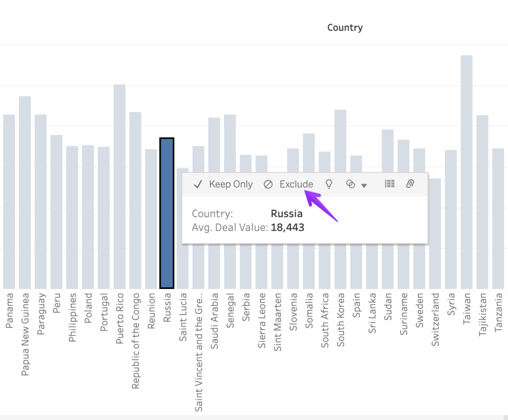
Task: Select the Puerto Rico bar
Action: tap(119, 184)
